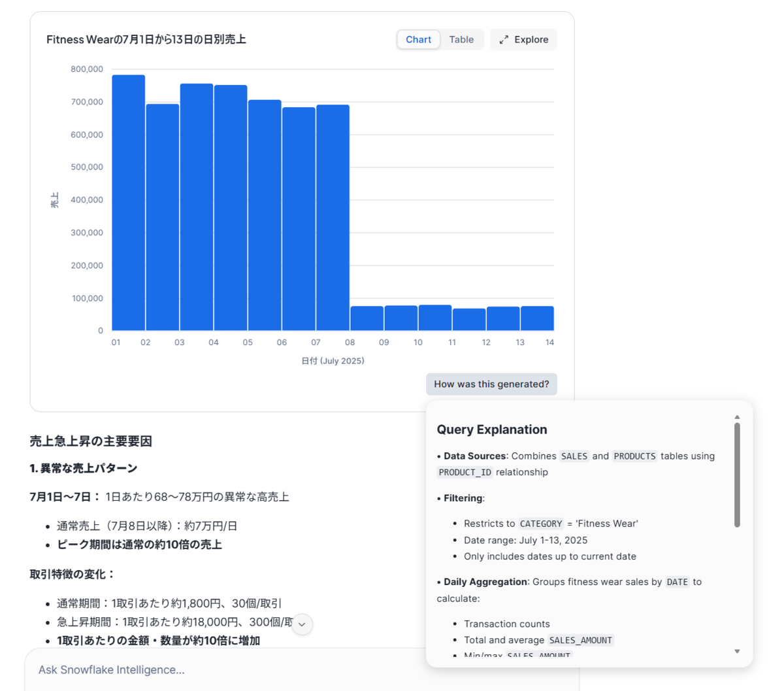Image resolution: width=784 pixels, height=691 pixels.
Task: Click the Only includes dates up to current date bullet
Action: click(x=550, y=556)
